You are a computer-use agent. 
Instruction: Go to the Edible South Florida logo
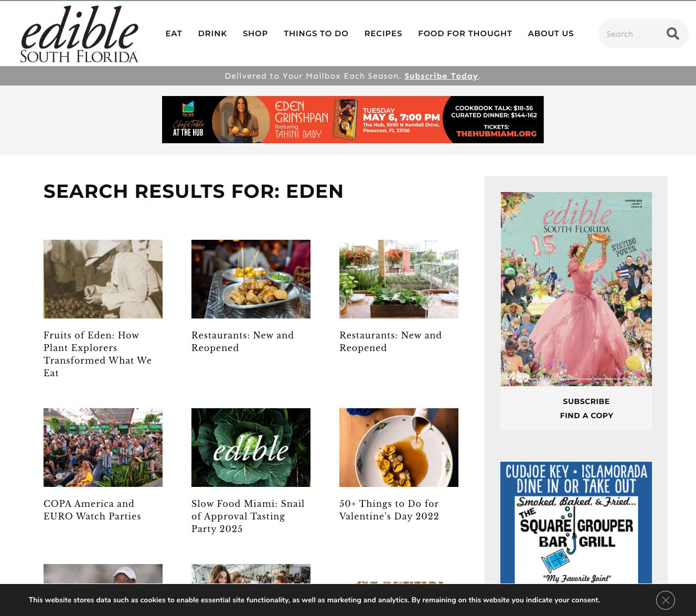pyautogui.click(x=79, y=34)
